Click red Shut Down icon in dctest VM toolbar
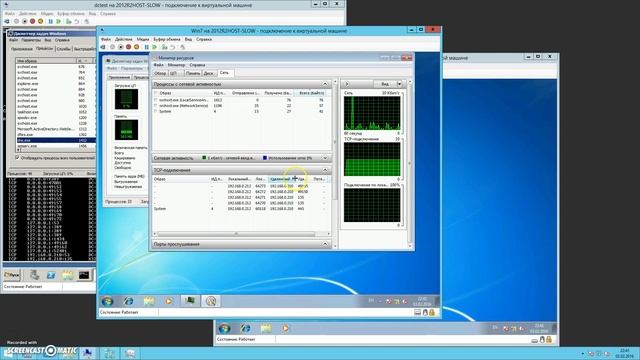This screenshot has height=360, width=640. [x=32, y=21]
